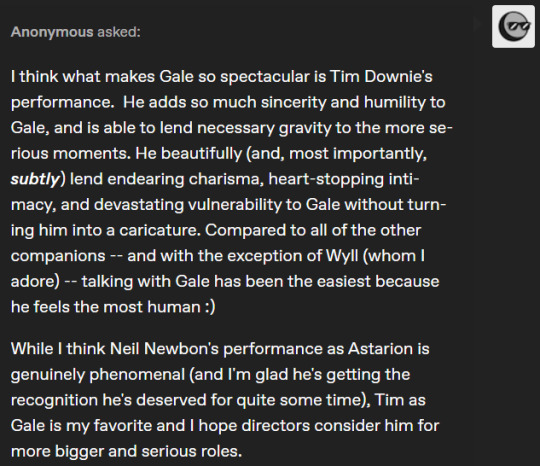This screenshot has width=540, height=466.
Task: Click the word 'phenomenal' in second paragraph
Action: click(137, 374)
